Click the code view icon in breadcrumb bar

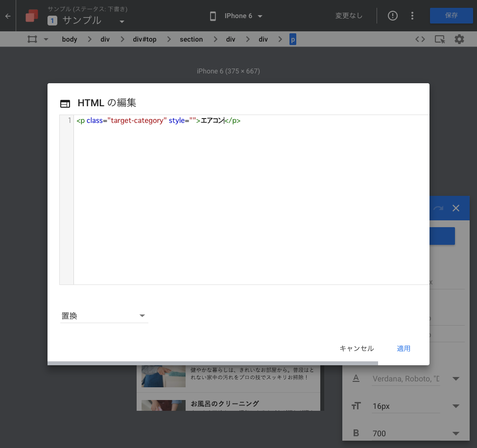pos(420,39)
